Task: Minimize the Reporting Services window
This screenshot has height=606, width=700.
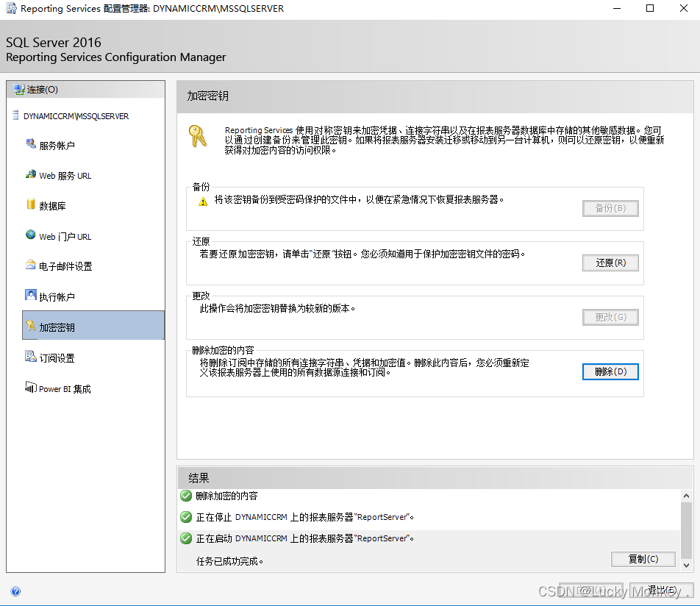Action: pyautogui.click(x=617, y=9)
